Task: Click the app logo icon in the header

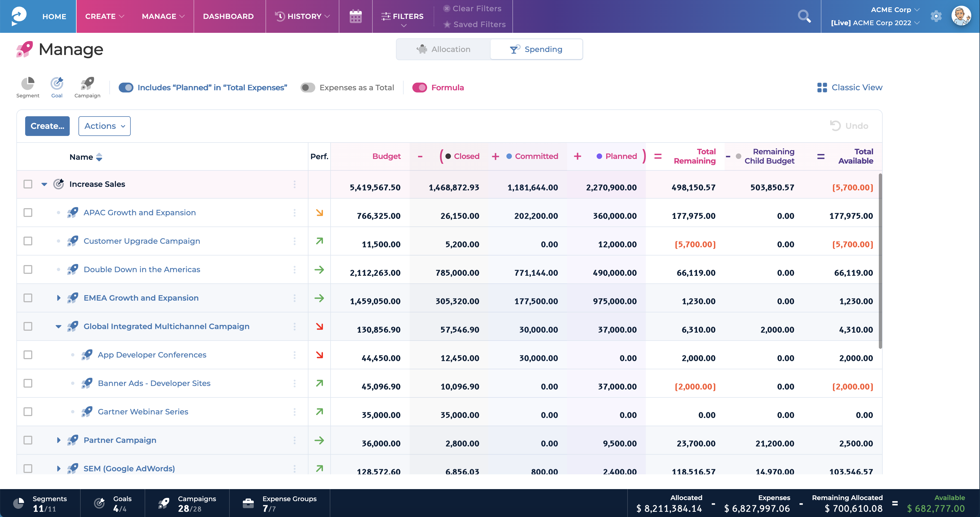Action: (x=19, y=16)
